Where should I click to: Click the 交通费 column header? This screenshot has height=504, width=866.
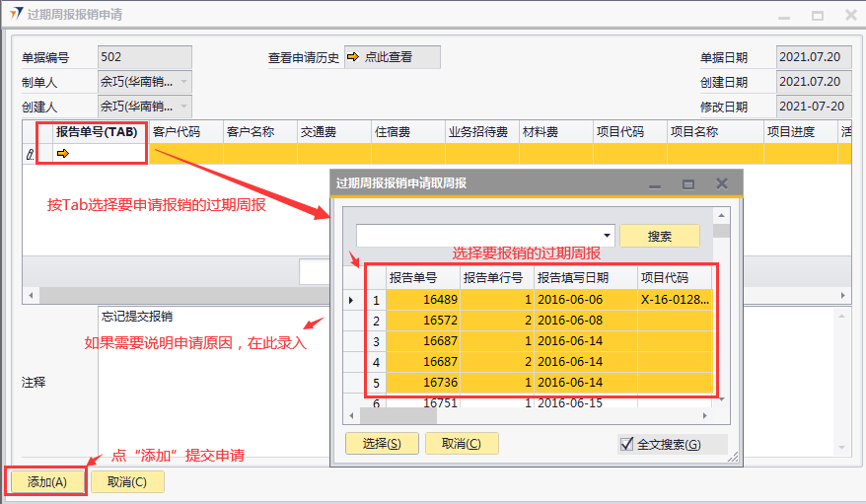pos(319,131)
